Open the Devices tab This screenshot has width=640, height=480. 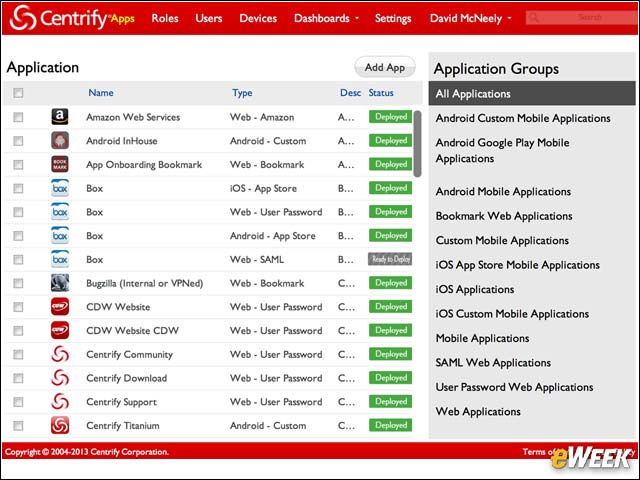(258, 18)
